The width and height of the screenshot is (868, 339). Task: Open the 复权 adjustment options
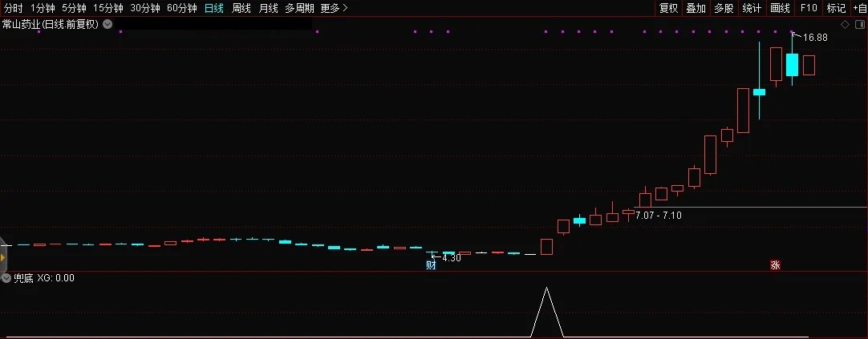pyautogui.click(x=669, y=8)
